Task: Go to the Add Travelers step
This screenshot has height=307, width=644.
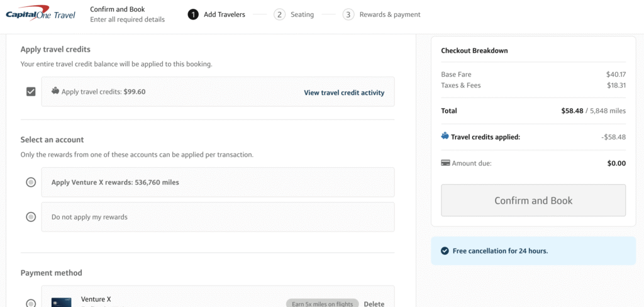Action: (224, 14)
